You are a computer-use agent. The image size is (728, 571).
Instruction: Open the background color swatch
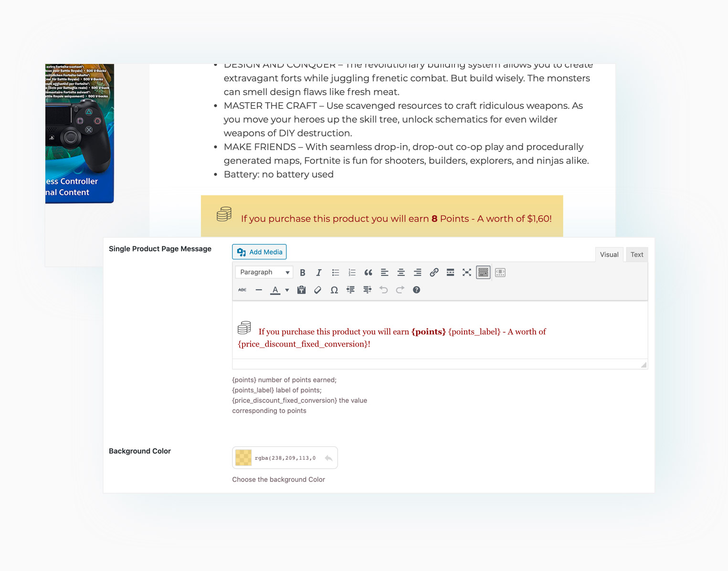pyautogui.click(x=243, y=458)
